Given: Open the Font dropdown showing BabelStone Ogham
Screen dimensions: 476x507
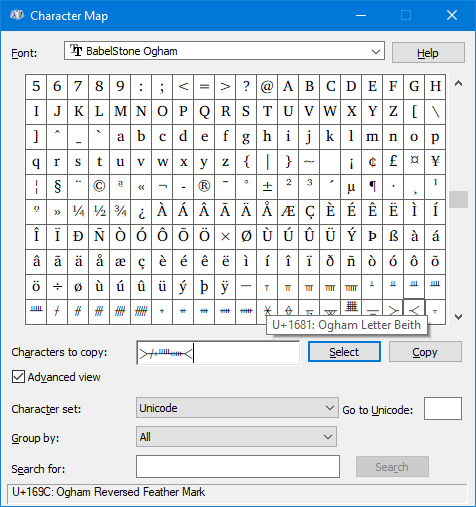Looking at the screenshot, I should point(224,51).
